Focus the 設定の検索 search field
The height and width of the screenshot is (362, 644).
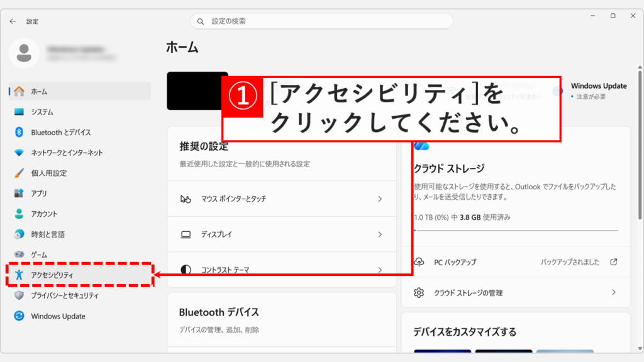coord(321,21)
